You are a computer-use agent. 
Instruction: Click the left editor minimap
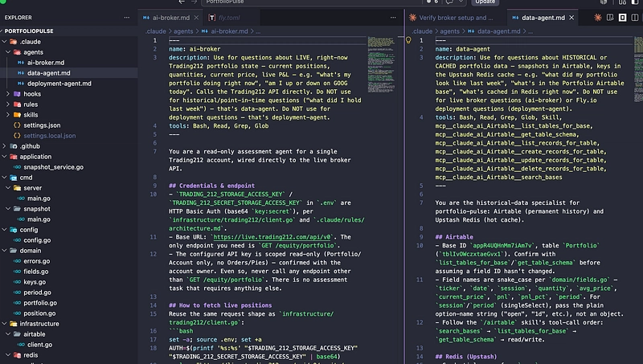[381, 63]
